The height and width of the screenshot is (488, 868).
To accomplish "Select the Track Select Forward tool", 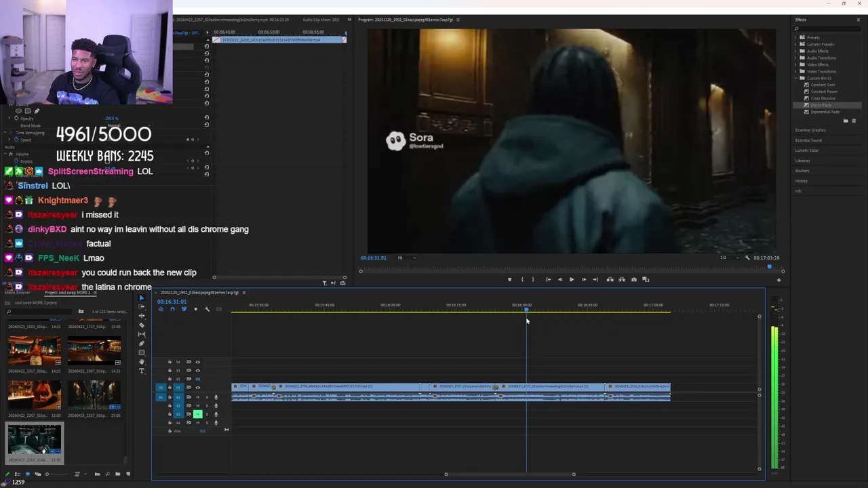I will coord(142,306).
